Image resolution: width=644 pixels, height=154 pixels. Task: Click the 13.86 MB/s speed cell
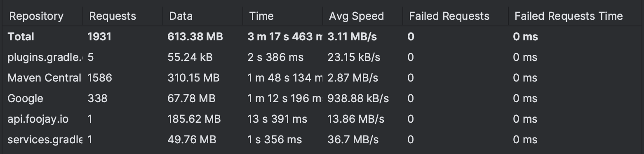pos(356,119)
